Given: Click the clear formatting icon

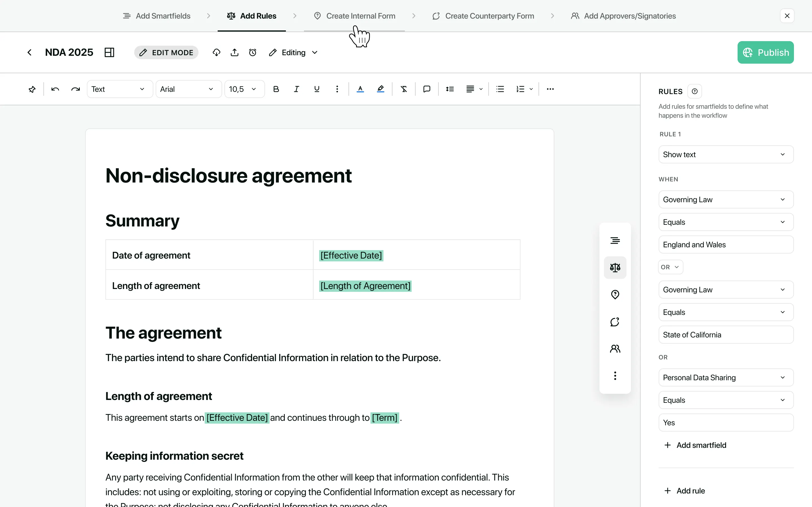Looking at the screenshot, I should (404, 89).
